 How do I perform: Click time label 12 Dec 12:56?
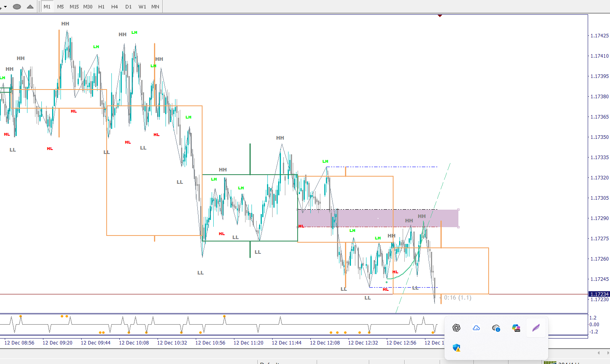coord(401,343)
